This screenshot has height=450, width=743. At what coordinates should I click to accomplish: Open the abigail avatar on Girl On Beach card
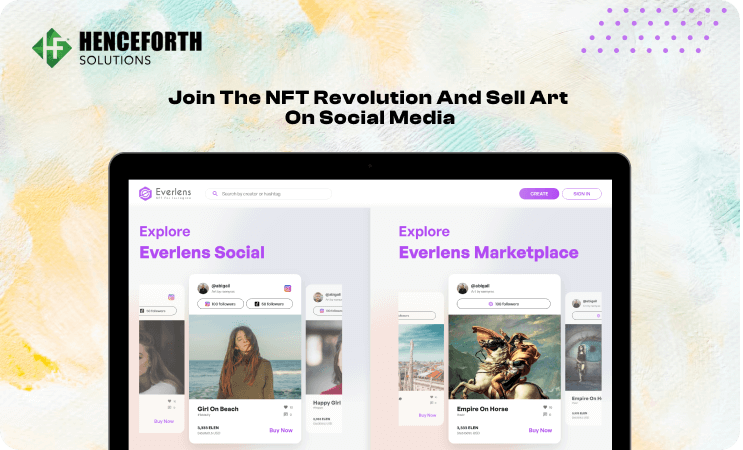pyautogui.click(x=203, y=288)
